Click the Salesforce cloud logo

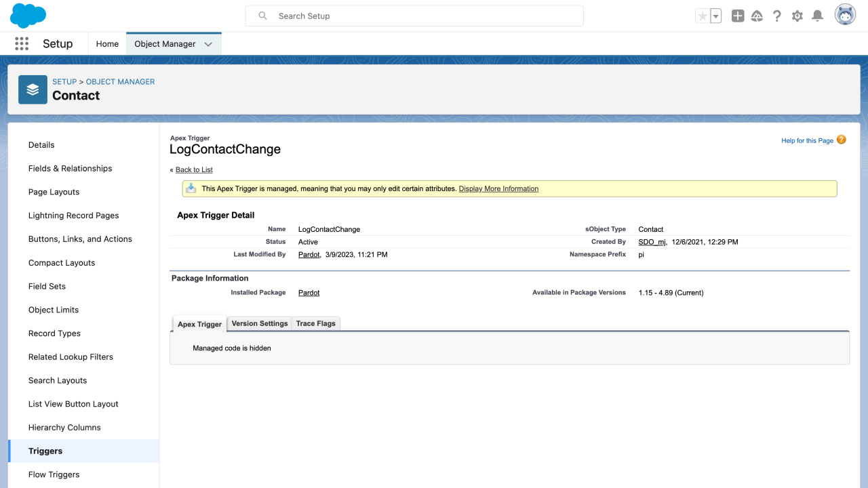click(28, 16)
